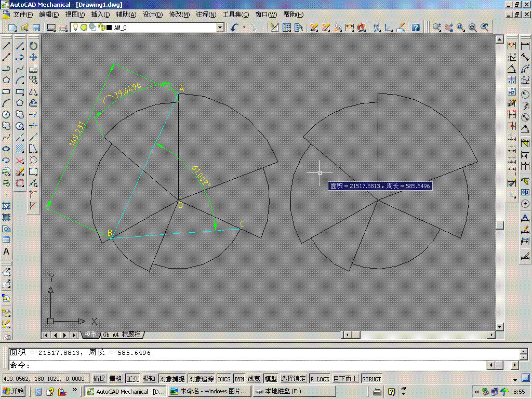Viewport: 532px width, 399px height.
Task: Toggle layer lock padlock icon
Action: pos(101,27)
